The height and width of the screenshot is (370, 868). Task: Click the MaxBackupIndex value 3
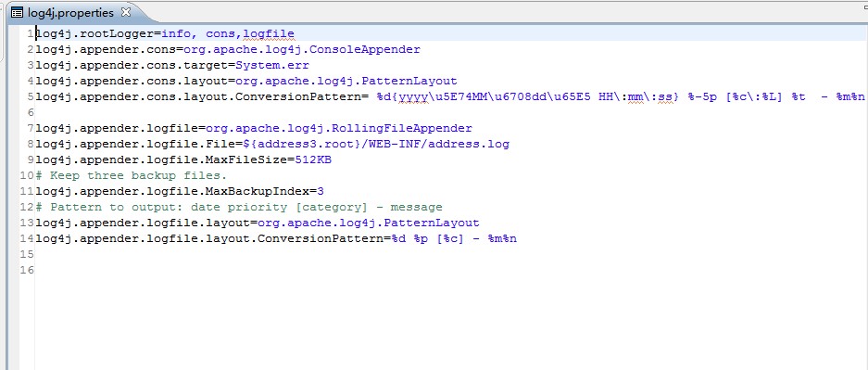coord(321,192)
